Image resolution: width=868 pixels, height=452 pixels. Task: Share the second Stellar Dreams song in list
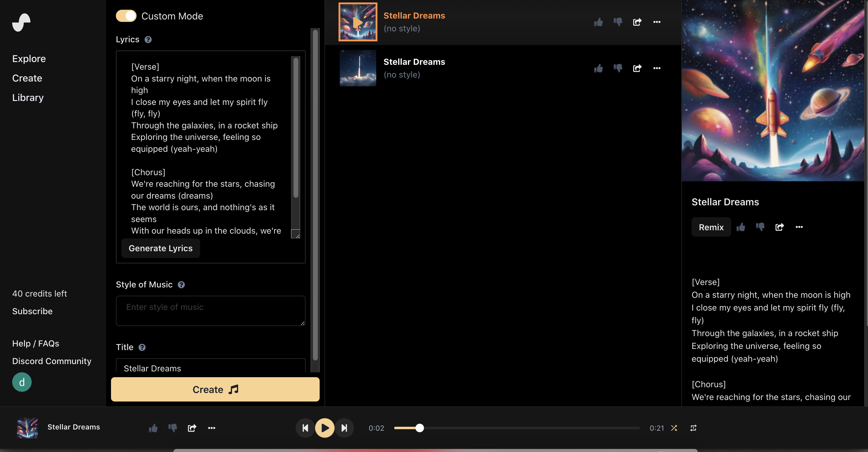[637, 68]
